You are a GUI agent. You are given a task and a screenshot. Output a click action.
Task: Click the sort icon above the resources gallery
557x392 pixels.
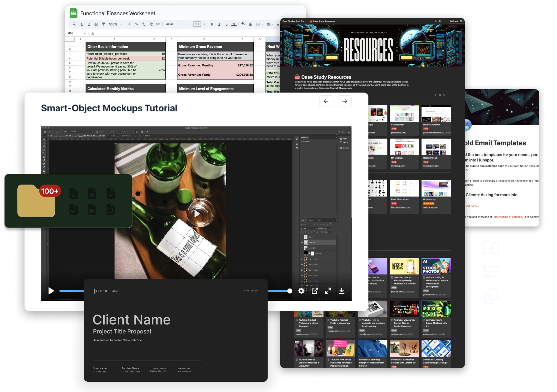pyautogui.click(x=440, y=95)
